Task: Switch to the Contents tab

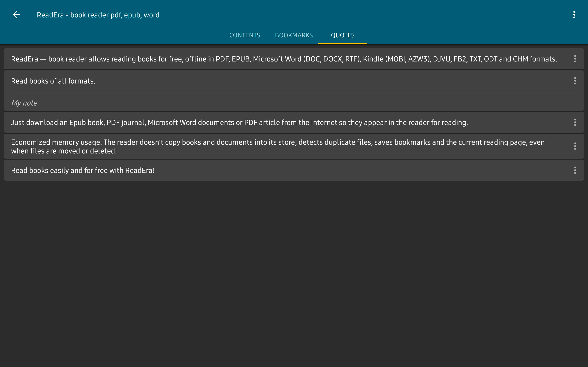Action: coord(245,35)
